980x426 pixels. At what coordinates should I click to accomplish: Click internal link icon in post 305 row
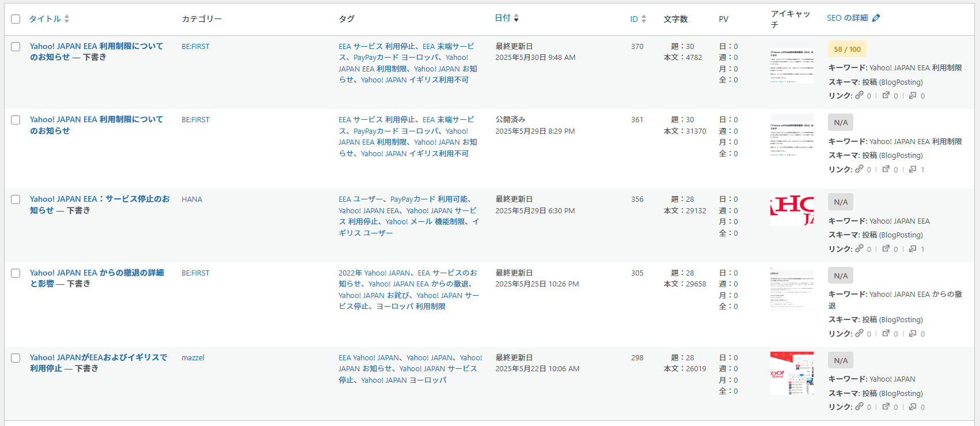pos(859,333)
